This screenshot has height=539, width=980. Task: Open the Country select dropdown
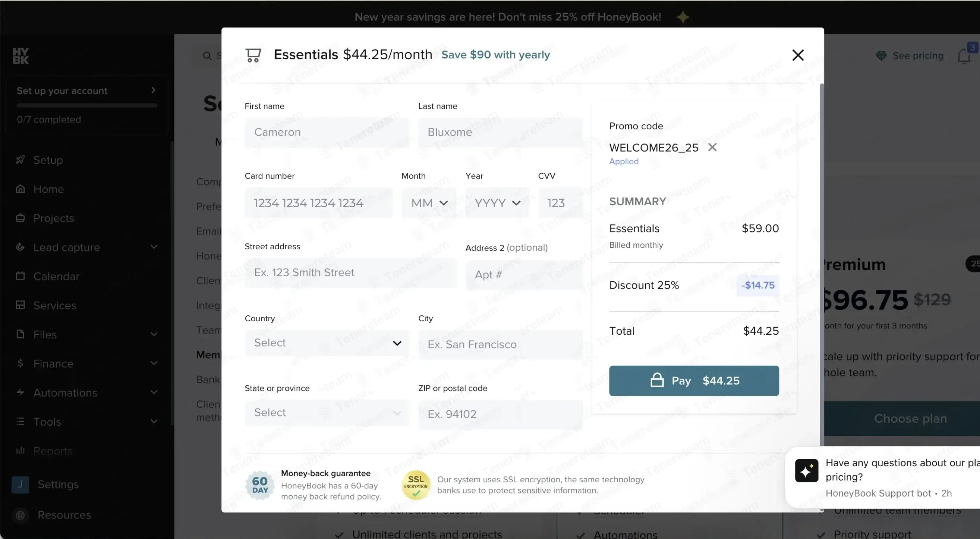click(x=327, y=343)
